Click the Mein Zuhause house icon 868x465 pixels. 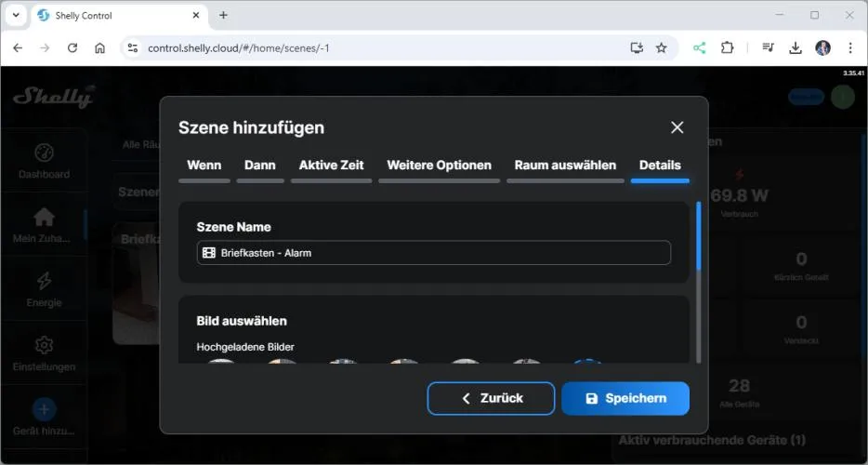(x=44, y=217)
